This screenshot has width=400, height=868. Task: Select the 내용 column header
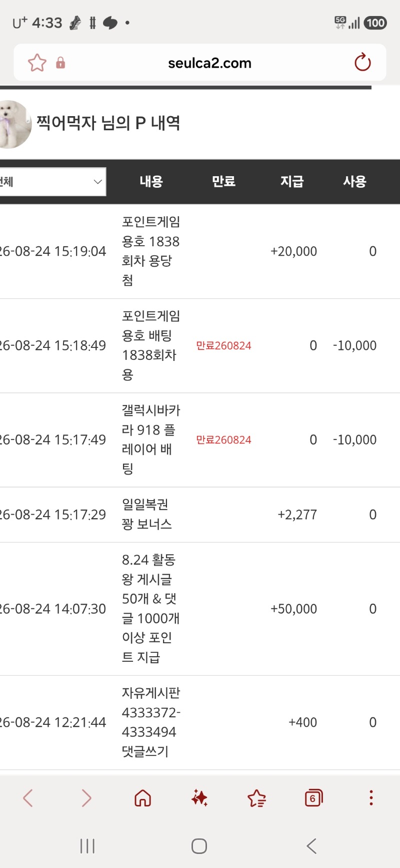pos(151,181)
